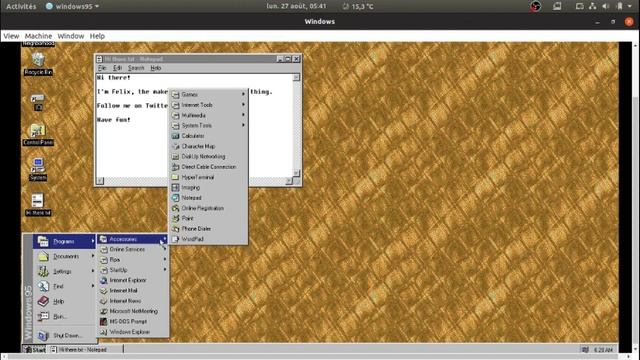
Task: Click the Windows 95 Start button
Action: pyautogui.click(x=35, y=349)
